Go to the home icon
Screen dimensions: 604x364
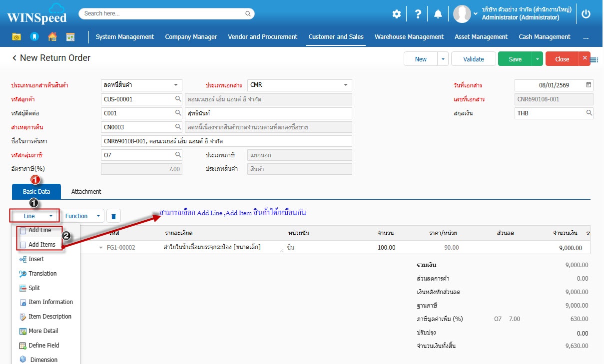52,37
